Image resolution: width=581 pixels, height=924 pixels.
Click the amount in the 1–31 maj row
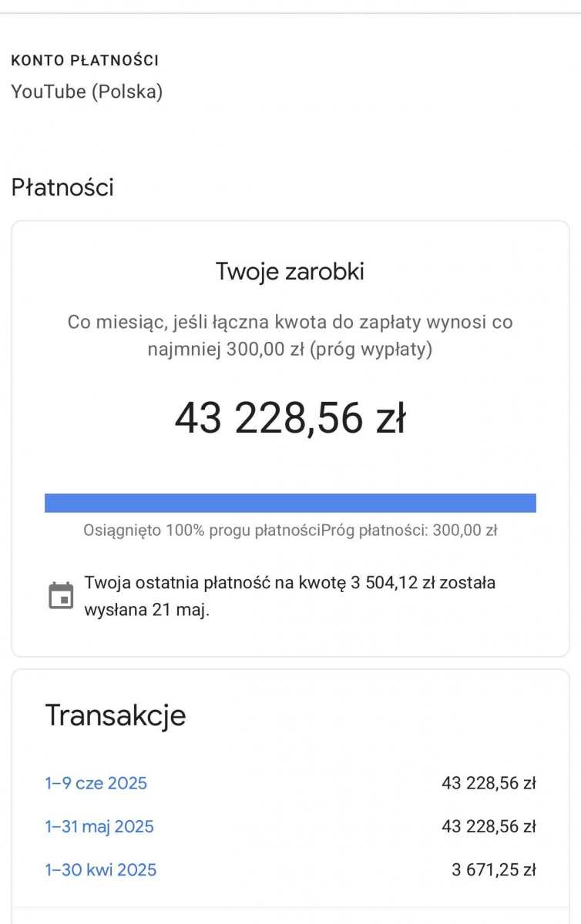coord(489,826)
